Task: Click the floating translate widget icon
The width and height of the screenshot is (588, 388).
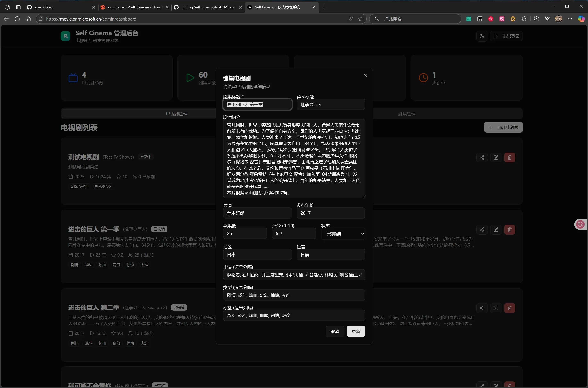Action: [x=580, y=224]
